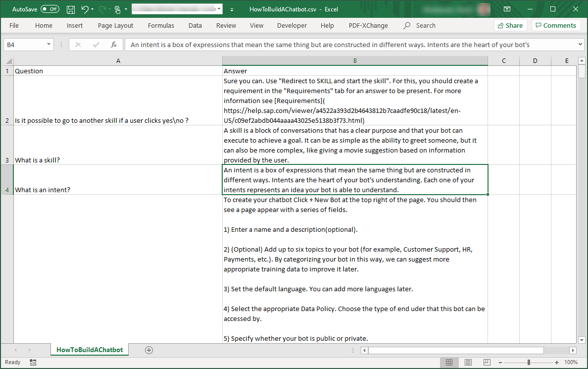This screenshot has width=588, height=369.
Task: Select column E header
Action: (x=564, y=61)
